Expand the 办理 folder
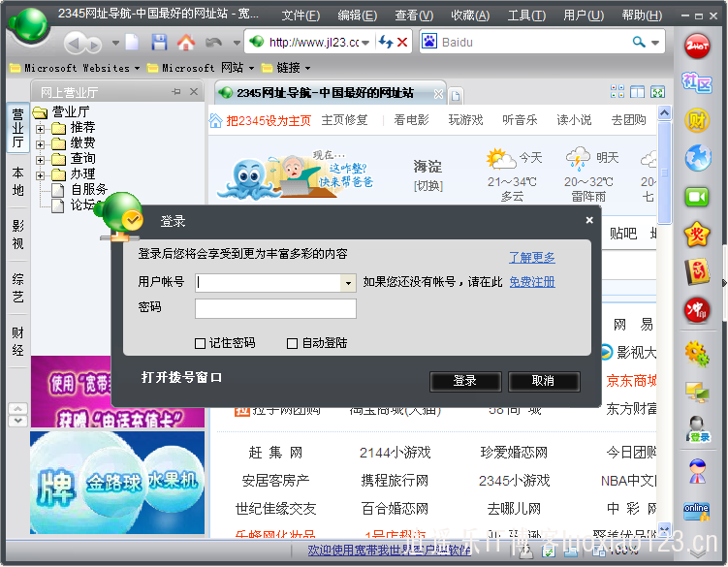This screenshot has height=567, width=728. click(x=41, y=175)
